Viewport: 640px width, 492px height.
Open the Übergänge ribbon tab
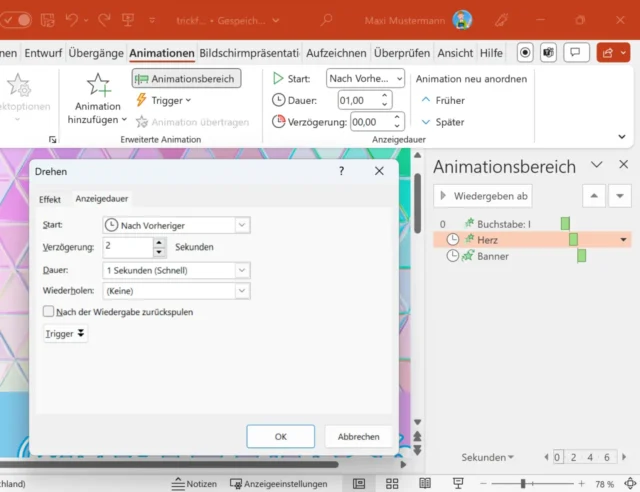[97, 53]
